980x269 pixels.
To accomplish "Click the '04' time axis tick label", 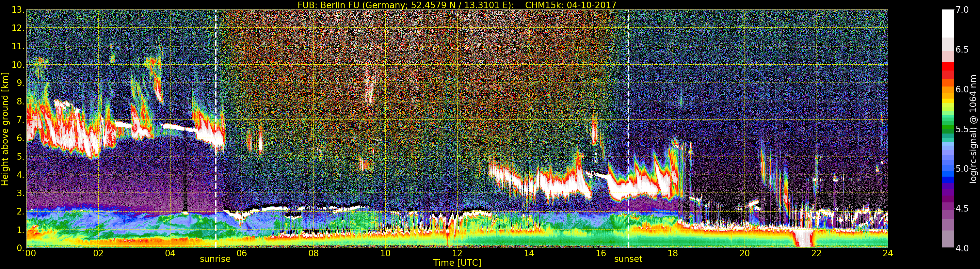I will click(x=170, y=253).
